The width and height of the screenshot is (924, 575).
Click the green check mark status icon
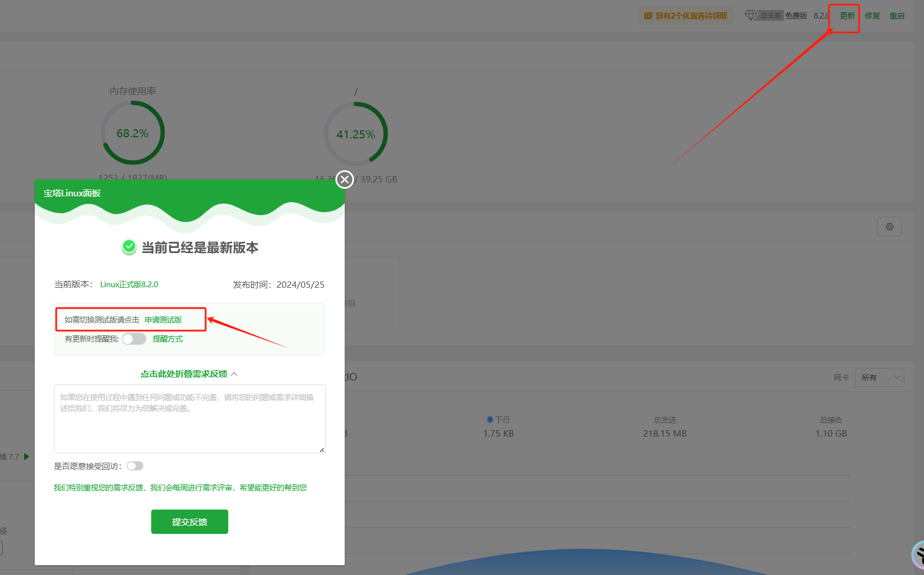[129, 247]
